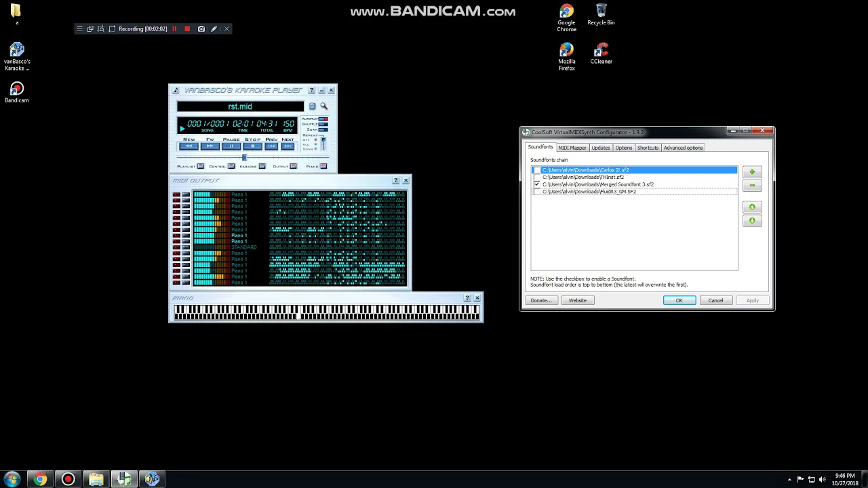The height and width of the screenshot is (488, 868).
Task: Select Repeat All option
Action: 315,144
